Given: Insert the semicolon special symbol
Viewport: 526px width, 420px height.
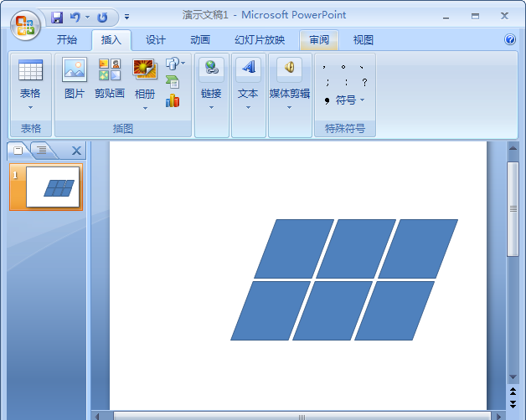Looking at the screenshot, I should pos(327,82).
